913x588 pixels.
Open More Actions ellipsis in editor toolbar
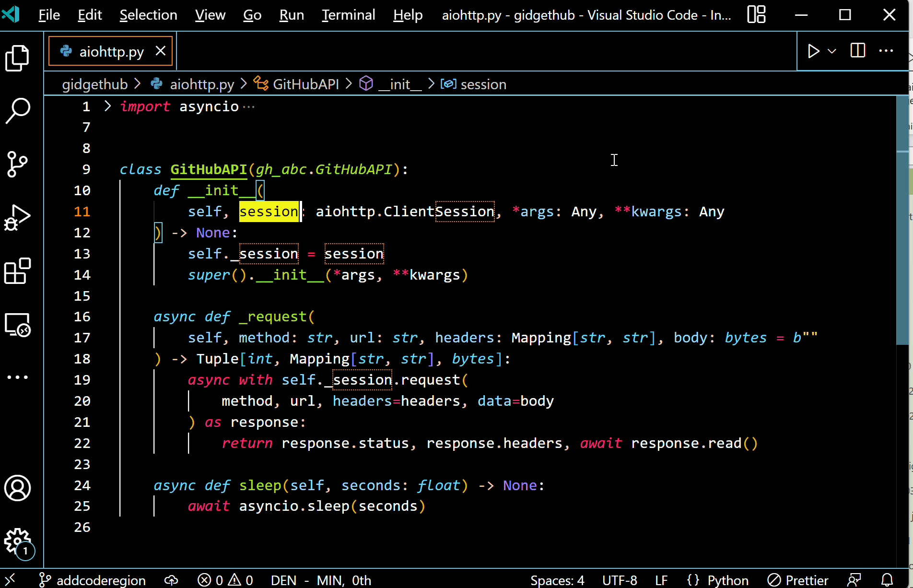pyautogui.click(x=886, y=50)
